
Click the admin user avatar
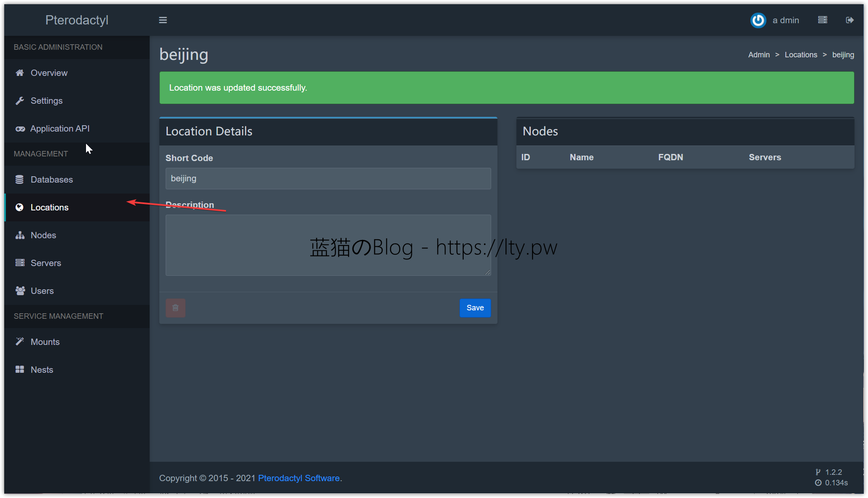(758, 20)
